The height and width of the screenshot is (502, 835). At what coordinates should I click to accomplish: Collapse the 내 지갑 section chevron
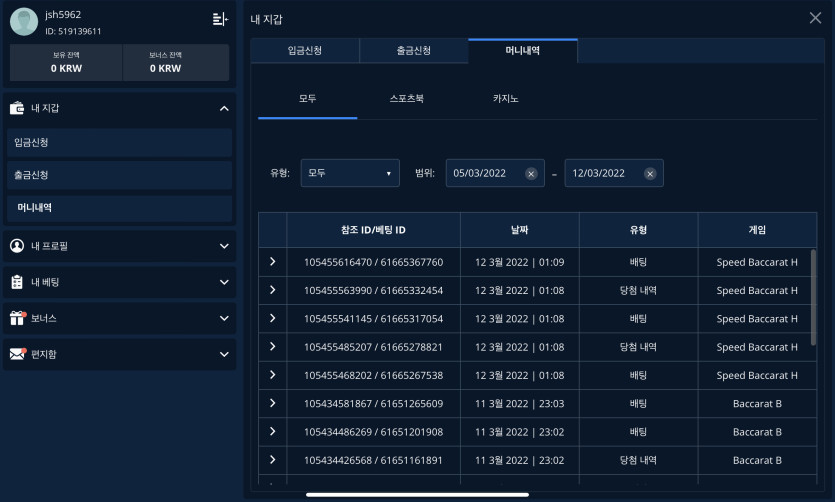coord(224,109)
